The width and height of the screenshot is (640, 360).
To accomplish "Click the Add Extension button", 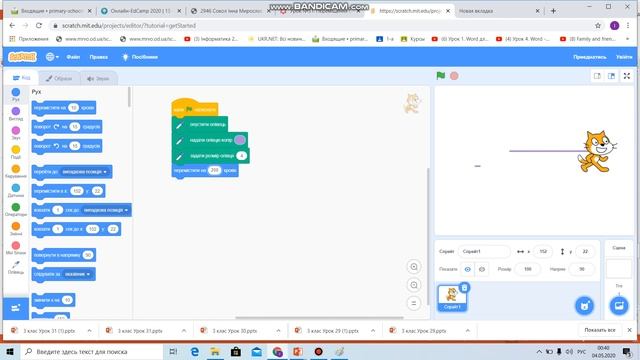I will (16, 308).
